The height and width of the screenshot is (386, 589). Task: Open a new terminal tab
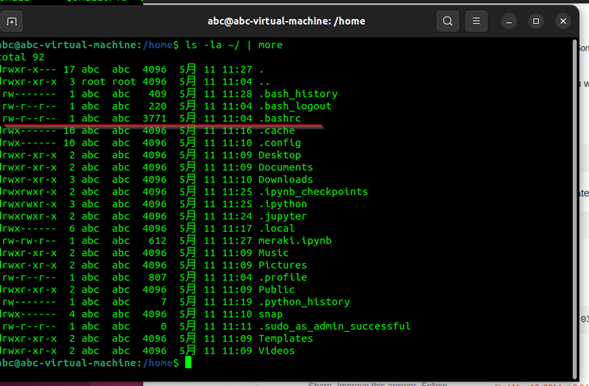point(11,21)
